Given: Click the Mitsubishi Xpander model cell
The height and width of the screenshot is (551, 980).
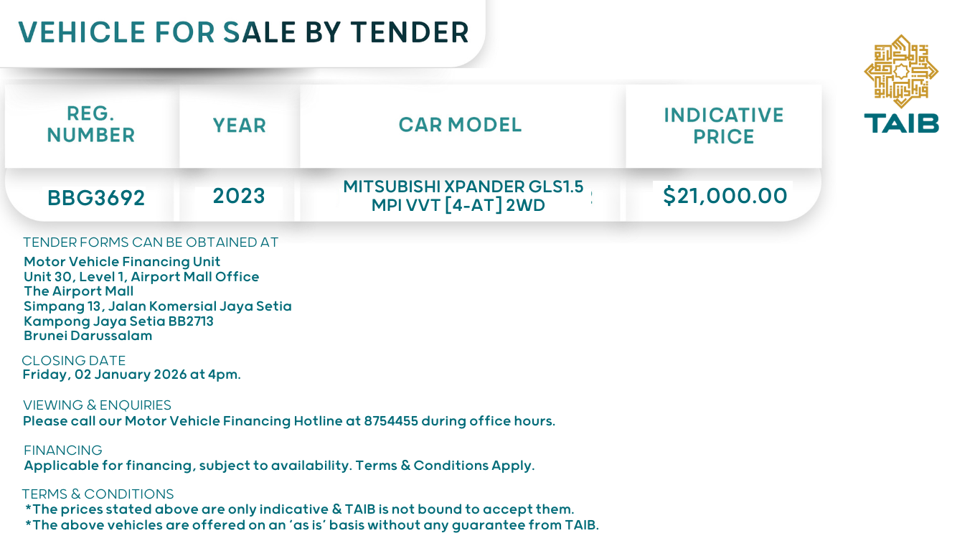Looking at the screenshot, I should point(463,196).
